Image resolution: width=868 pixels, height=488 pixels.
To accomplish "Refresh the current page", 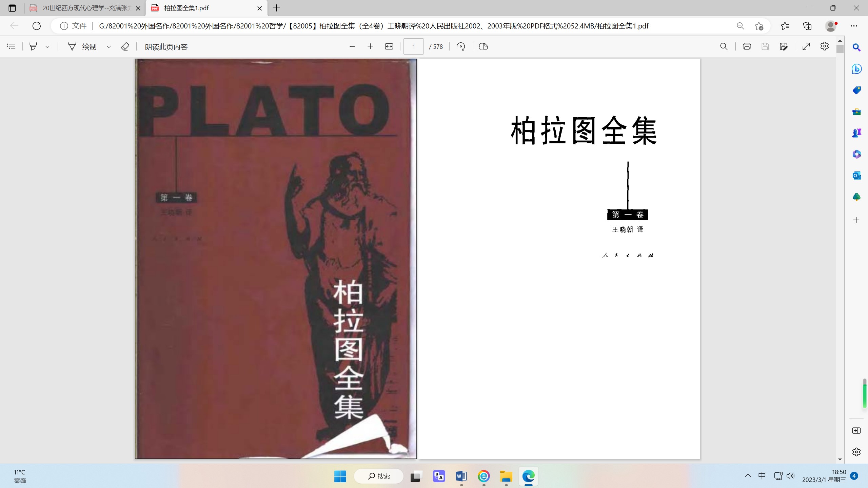I will click(37, 26).
